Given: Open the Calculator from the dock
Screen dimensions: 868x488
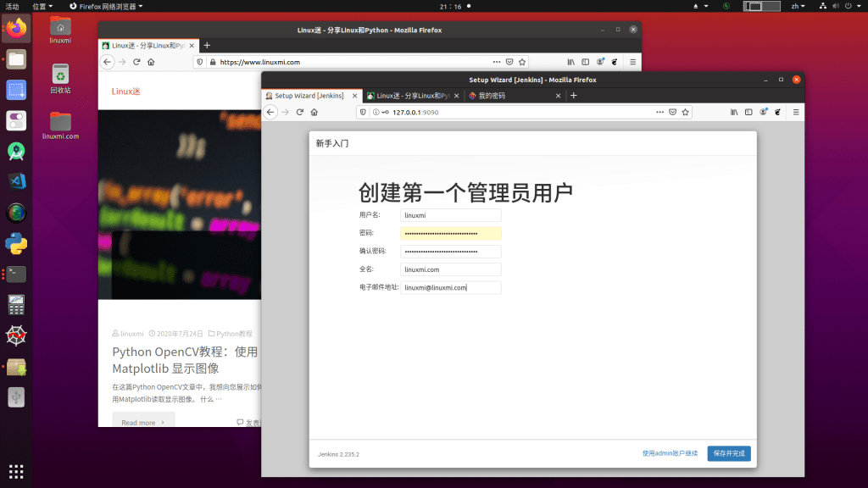Looking at the screenshot, I should coord(16,305).
